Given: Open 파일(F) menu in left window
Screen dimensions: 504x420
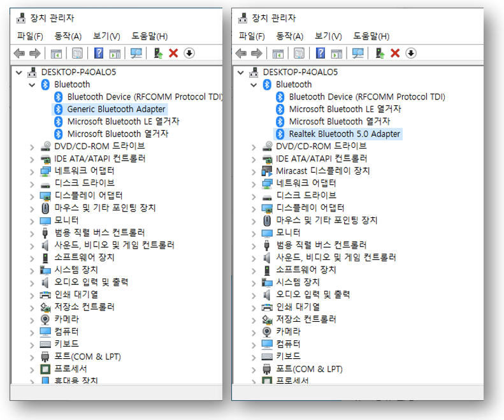Looking at the screenshot, I should [30, 36].
